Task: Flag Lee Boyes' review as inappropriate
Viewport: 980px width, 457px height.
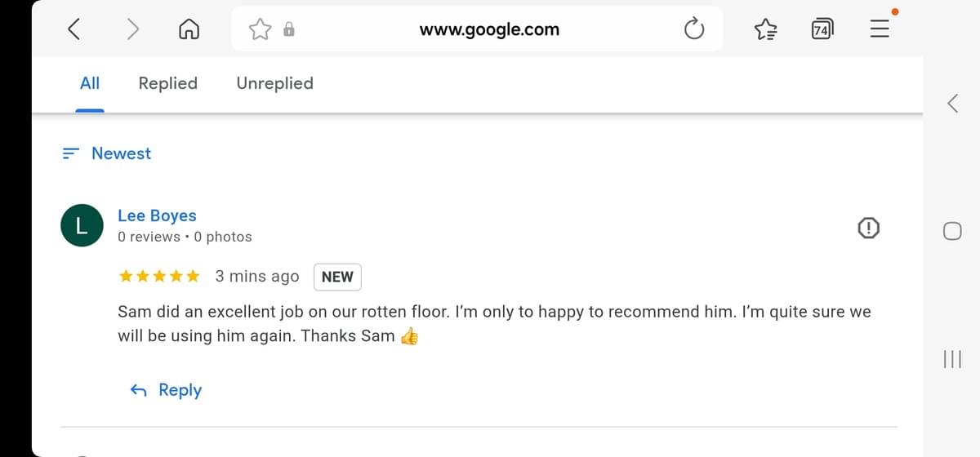Action: pyautogui.click(x=868, y=229)
